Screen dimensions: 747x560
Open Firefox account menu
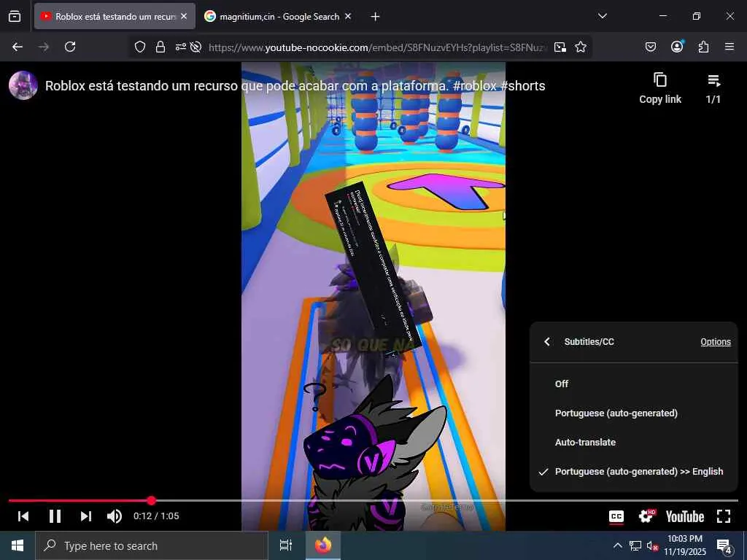pyautogui.click(x=677, y=46)
